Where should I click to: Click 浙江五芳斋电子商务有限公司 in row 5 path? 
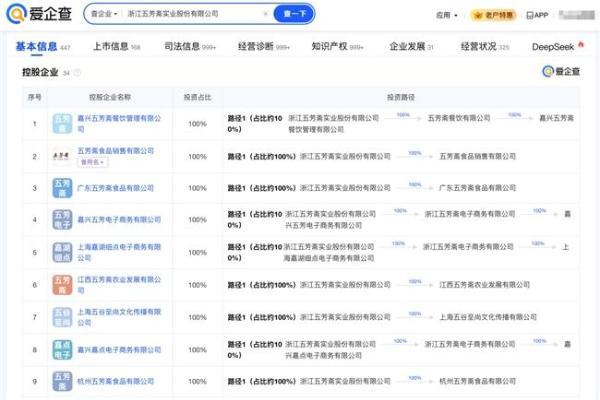(x=468, y=247)
